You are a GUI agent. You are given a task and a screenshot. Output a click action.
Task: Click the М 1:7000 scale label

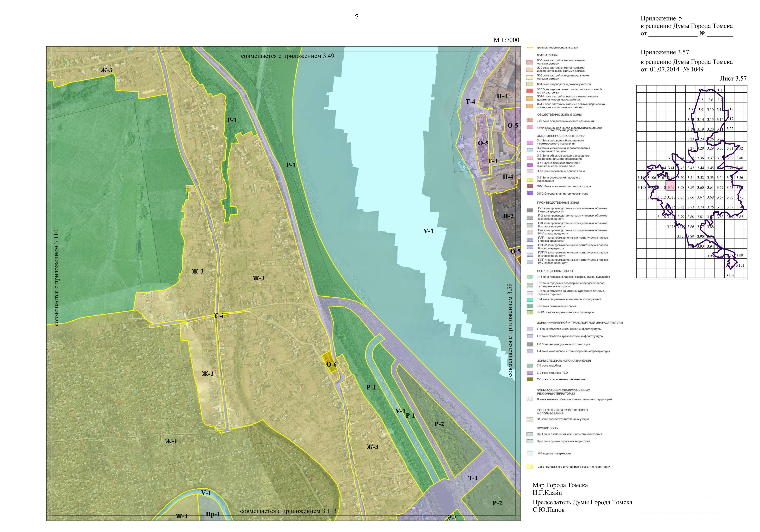(x=506, y=40)
